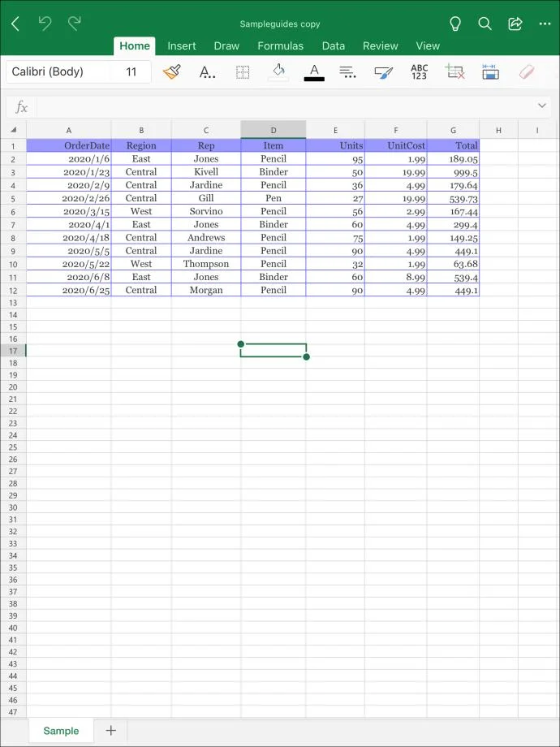Switch to the Home tab
This screenshot has height=747, width=560.
coord(134,46)
